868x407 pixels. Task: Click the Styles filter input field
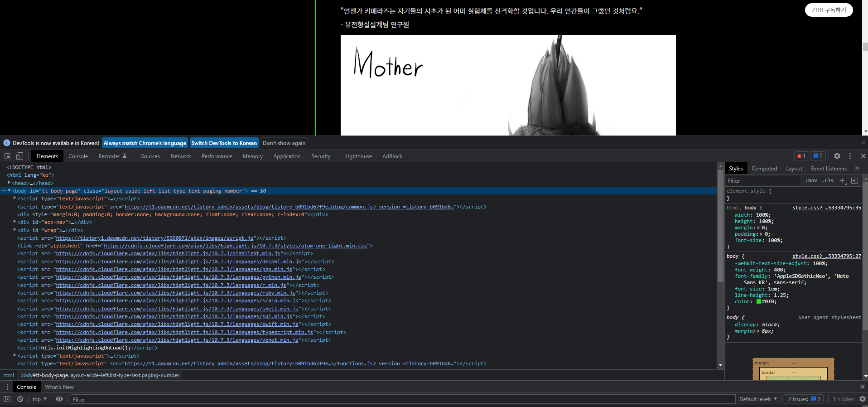pyautogui.click(x=763, y=180)
